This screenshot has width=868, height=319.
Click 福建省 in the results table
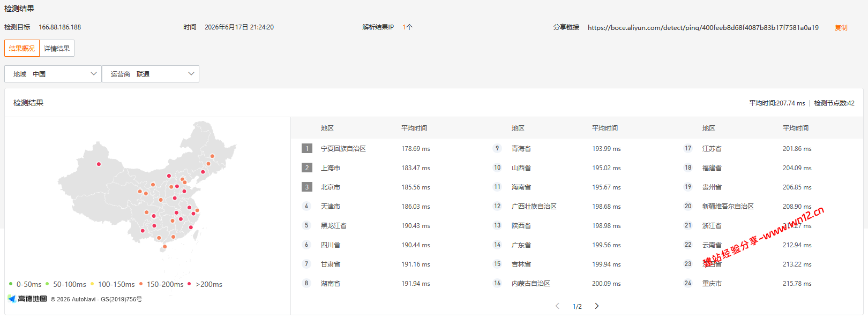pos(712,168)
